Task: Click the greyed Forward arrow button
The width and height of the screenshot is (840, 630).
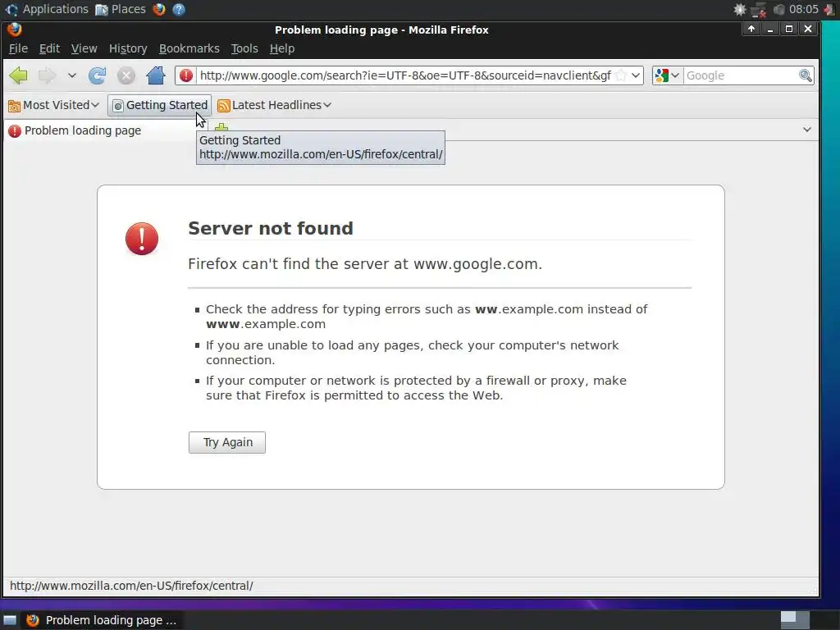Action: click(47, 75)
